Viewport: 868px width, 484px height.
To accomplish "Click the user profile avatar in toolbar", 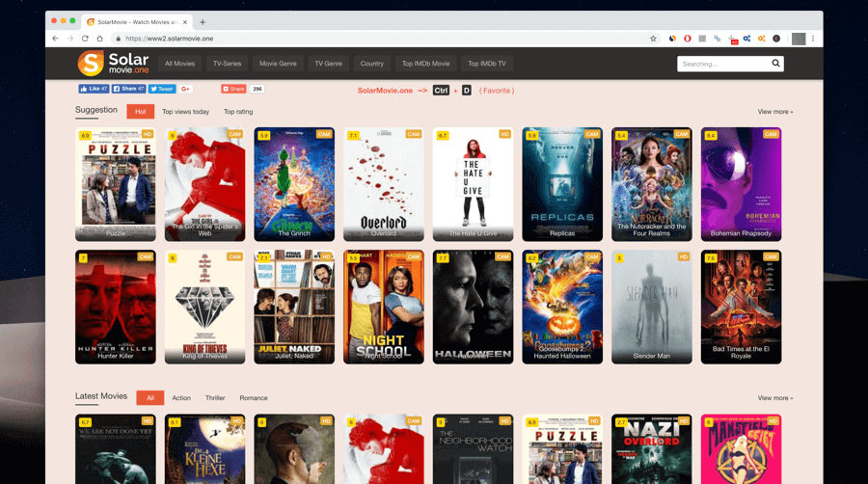I will point(799,39).
